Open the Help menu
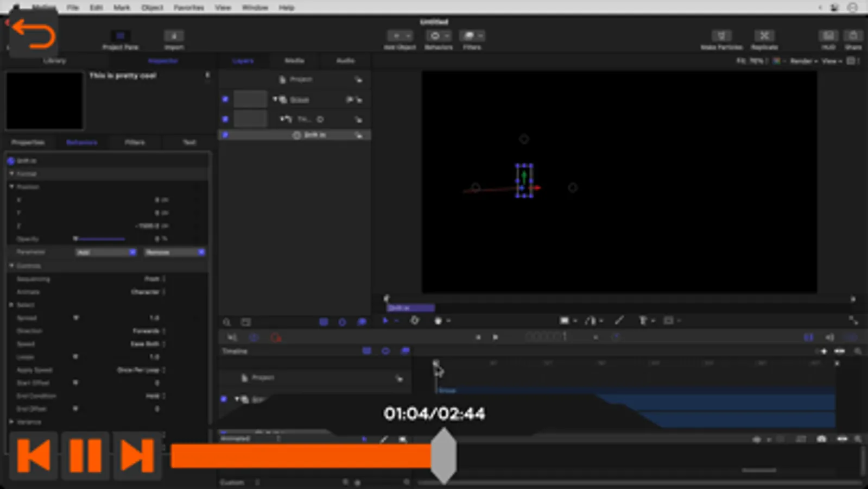The image size is (868, 489). tap(286, 8)
